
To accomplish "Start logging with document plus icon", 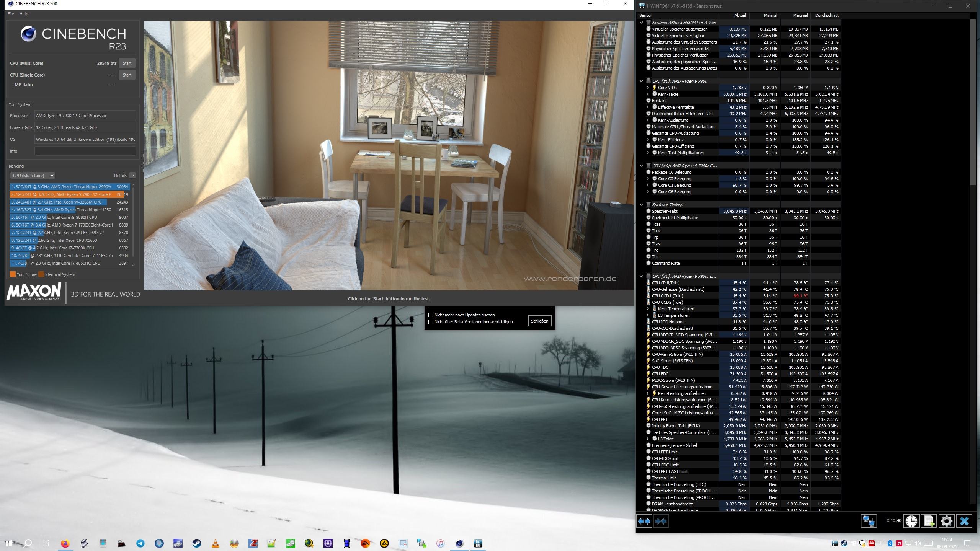I will click(929, 521).
